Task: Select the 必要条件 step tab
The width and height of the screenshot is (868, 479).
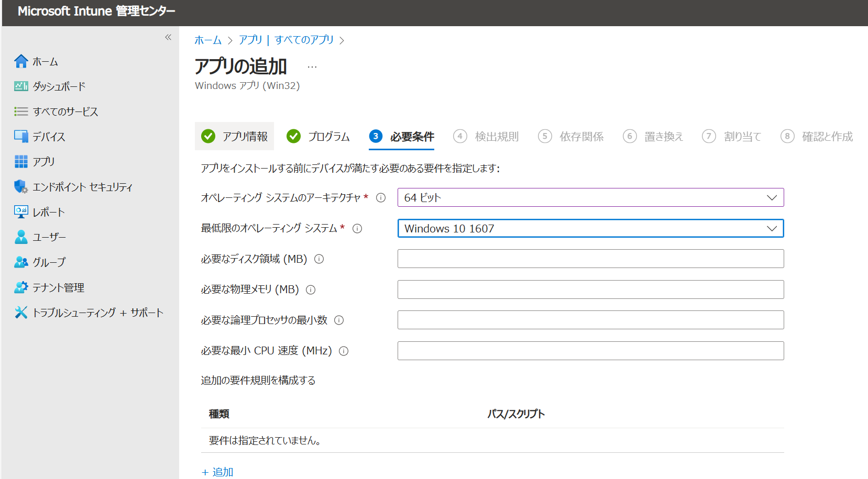Action: [402, 137]
